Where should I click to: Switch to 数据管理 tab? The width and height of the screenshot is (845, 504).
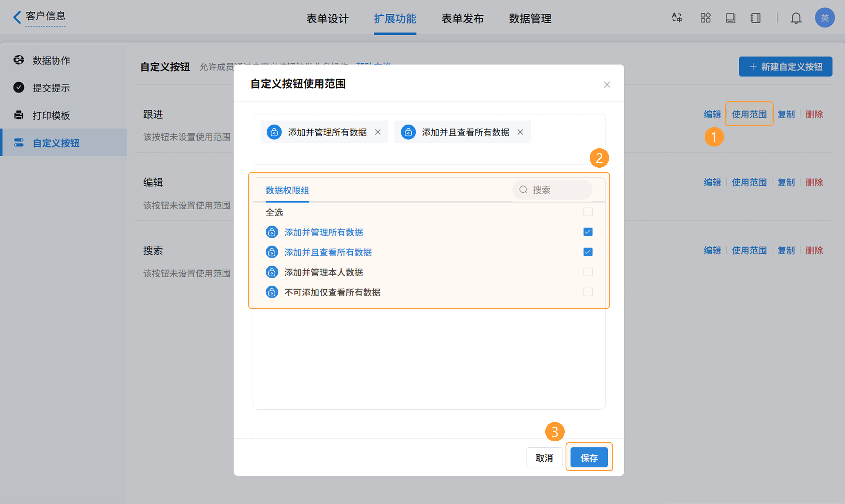pos(530,19)
